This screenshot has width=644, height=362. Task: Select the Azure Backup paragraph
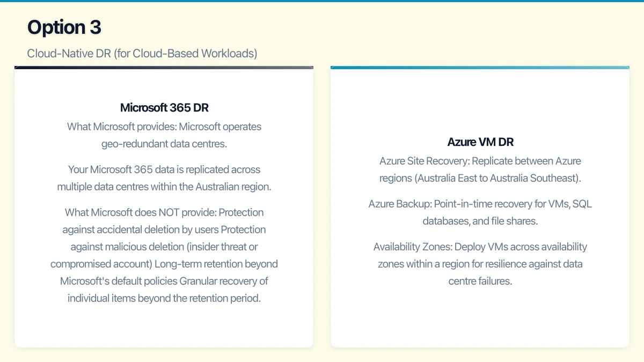click(480, 212)
